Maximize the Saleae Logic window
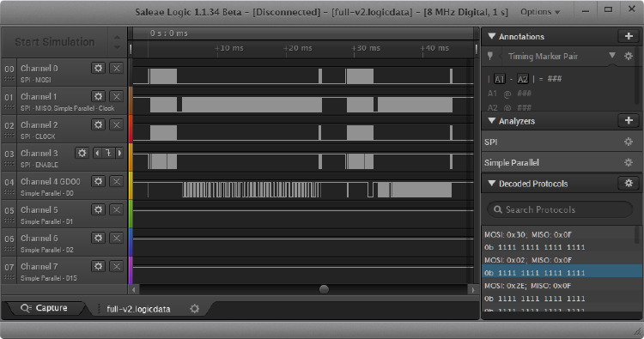 608,9
